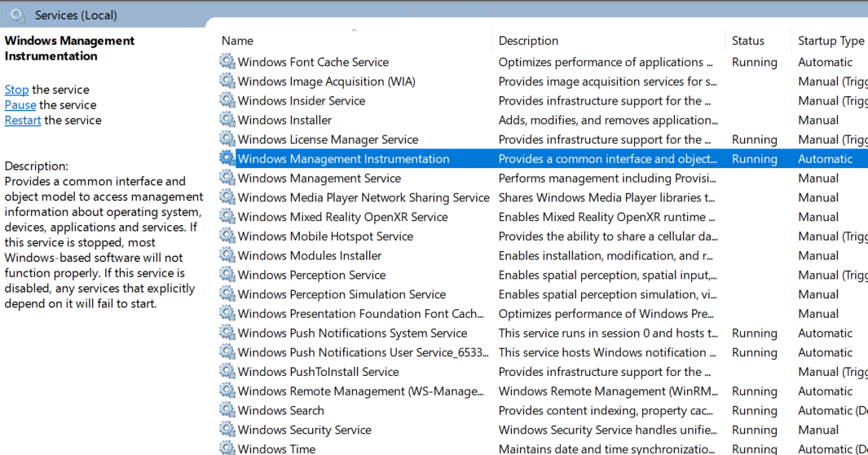Select the Windows Image Acquisition (WIA) service
This screenshot has height=455, width=868.
(x=543, y=81)
